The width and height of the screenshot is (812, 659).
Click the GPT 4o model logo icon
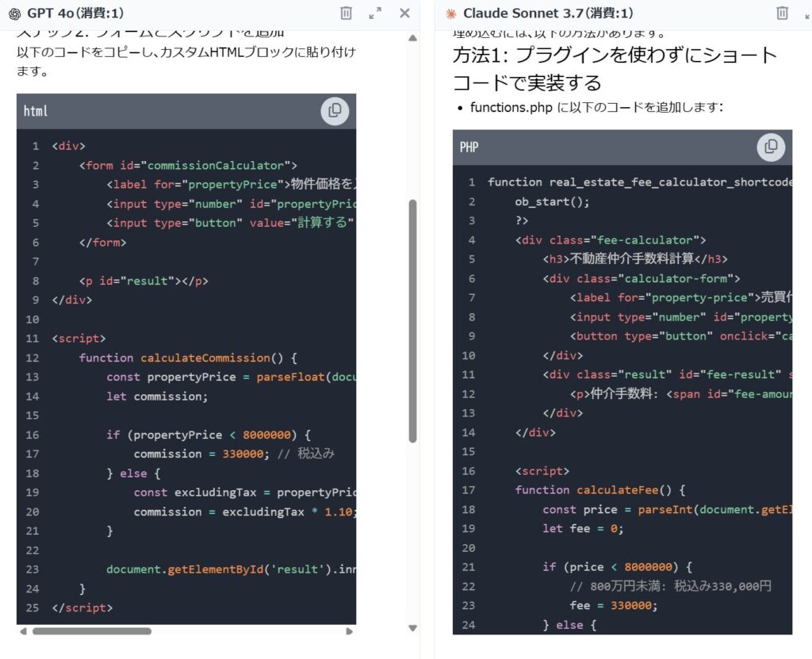click(x=14, y=13)
